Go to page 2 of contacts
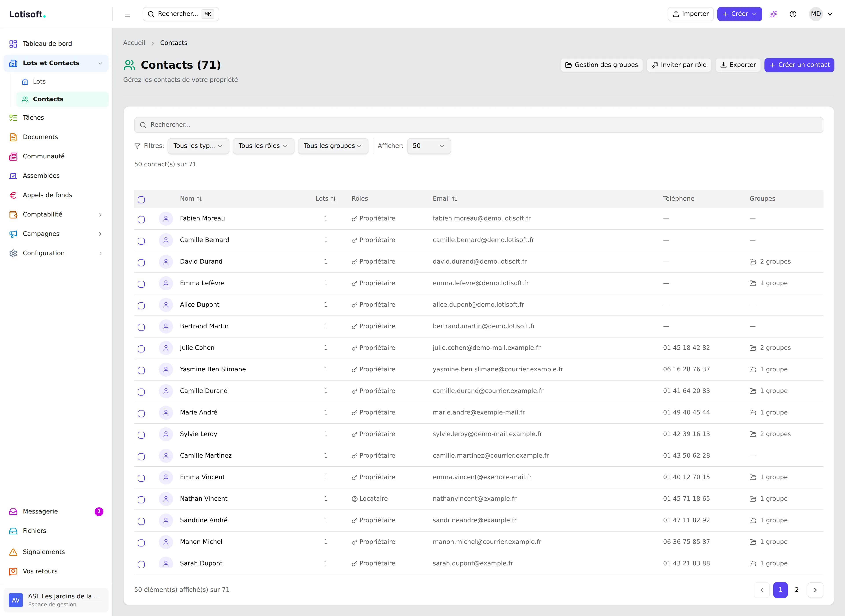 [797, 590]
